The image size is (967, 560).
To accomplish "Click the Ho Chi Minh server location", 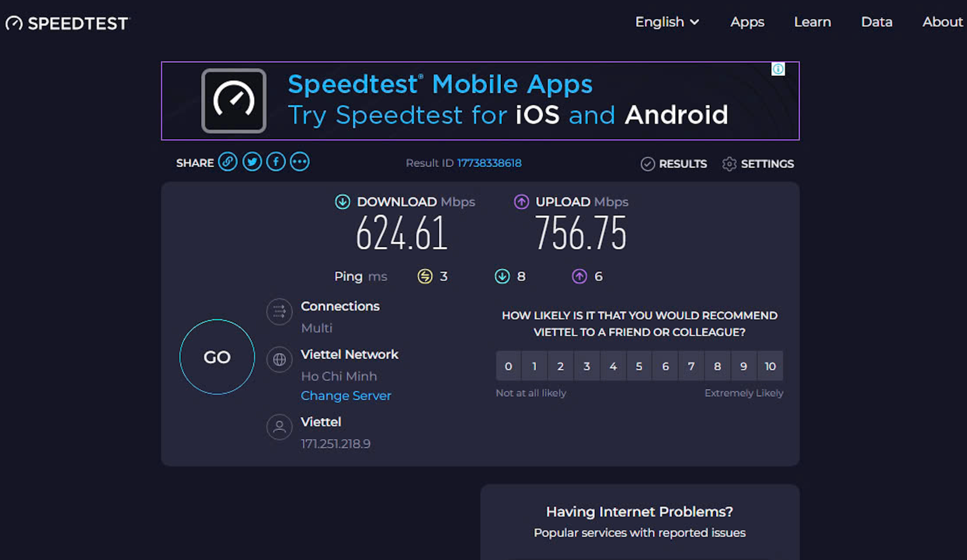I will tap(339, 376).
